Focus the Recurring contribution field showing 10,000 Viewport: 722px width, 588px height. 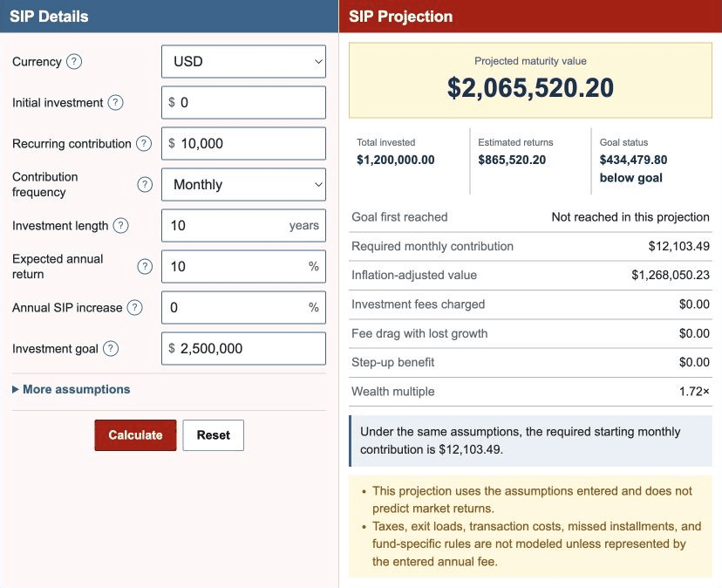tap(243, 143)
